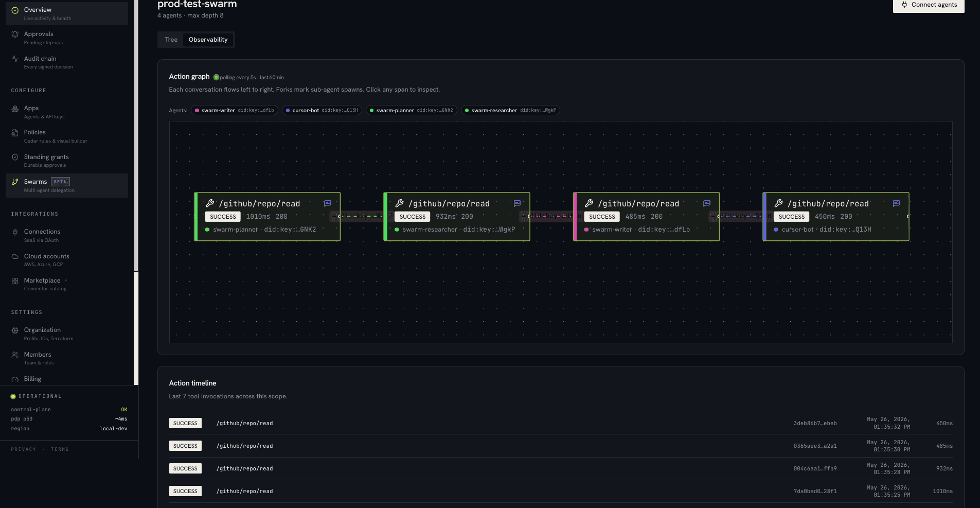Select timeline row 004c6aa1…ffb9
This screenshot has width=980, height=508.
click(561, 468)
